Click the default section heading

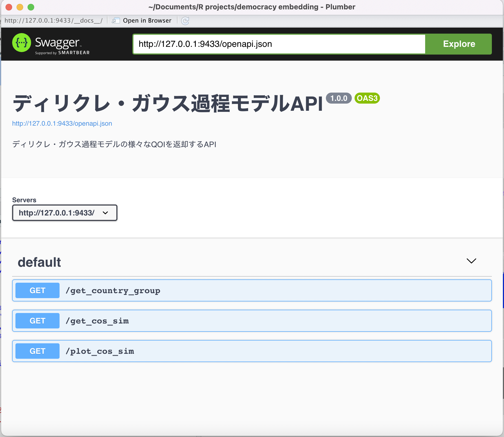pos(39,262)
